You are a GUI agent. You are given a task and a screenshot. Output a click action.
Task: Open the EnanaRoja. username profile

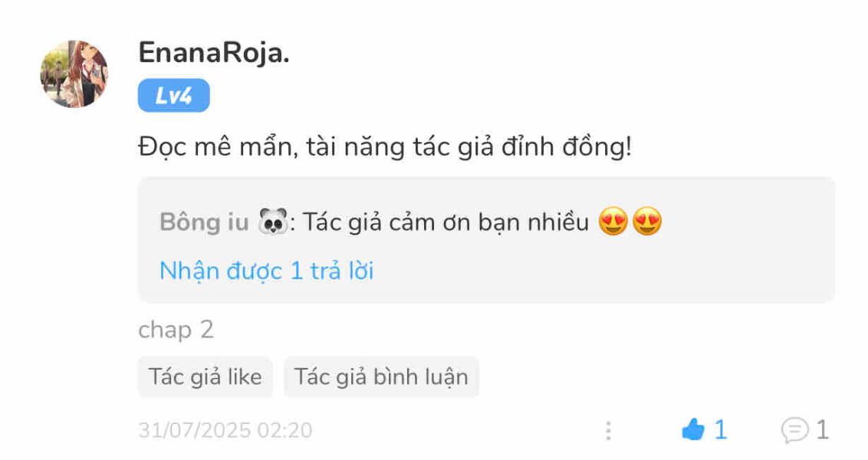click(214, 52)
